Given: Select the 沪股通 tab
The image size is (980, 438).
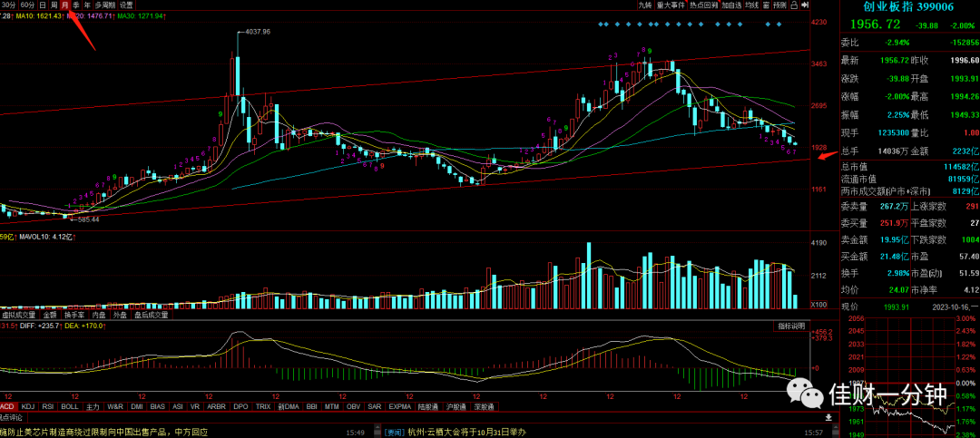Looking at the screenshot, I should (x=456, y=407).
